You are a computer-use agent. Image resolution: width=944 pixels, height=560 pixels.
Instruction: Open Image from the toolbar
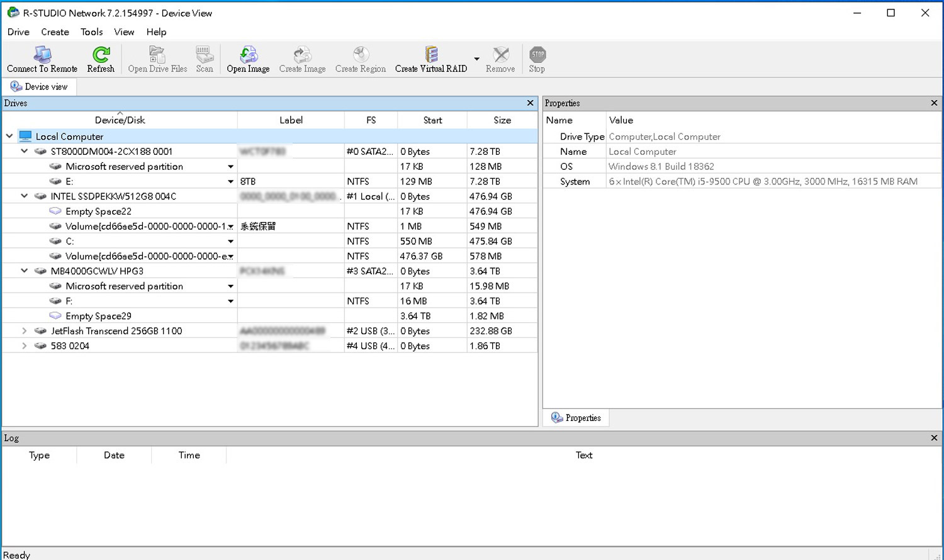coord(248,59)
